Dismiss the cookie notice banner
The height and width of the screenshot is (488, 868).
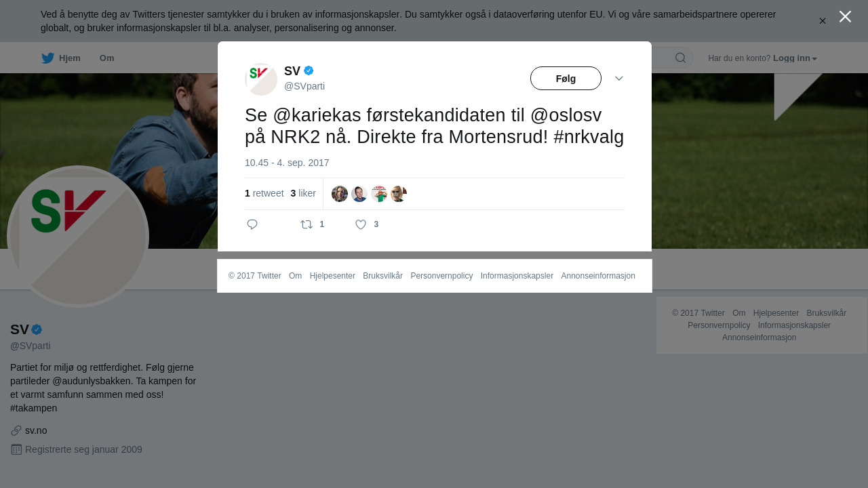point(823,21)
